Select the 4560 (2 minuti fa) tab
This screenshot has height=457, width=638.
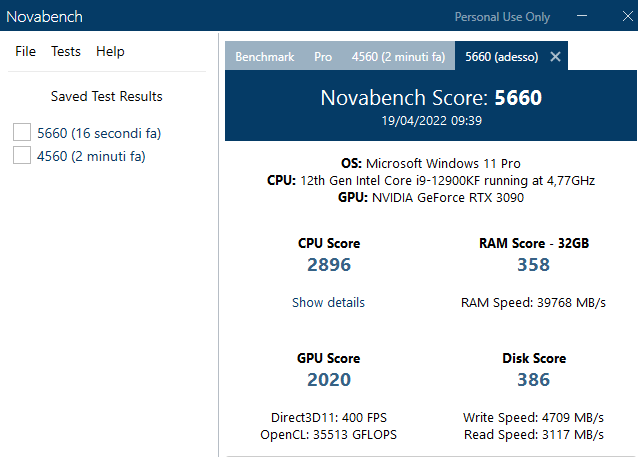coord(398,57)
